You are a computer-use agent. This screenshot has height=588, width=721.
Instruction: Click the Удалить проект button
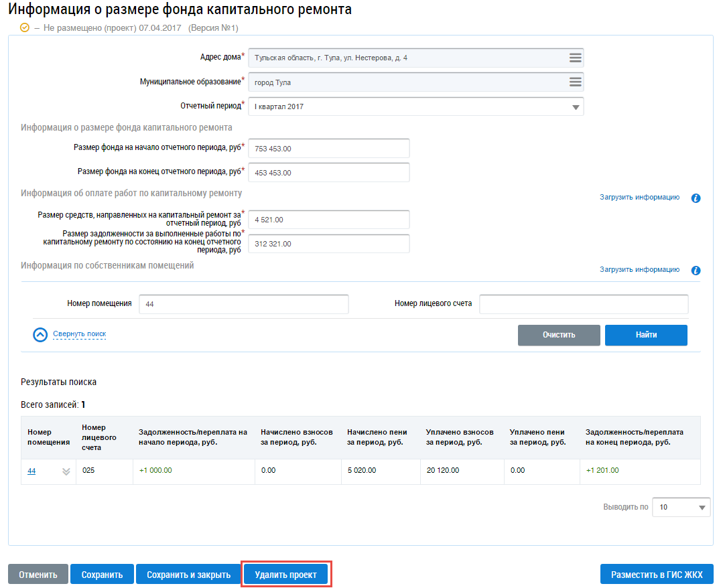tap(286, 575)
